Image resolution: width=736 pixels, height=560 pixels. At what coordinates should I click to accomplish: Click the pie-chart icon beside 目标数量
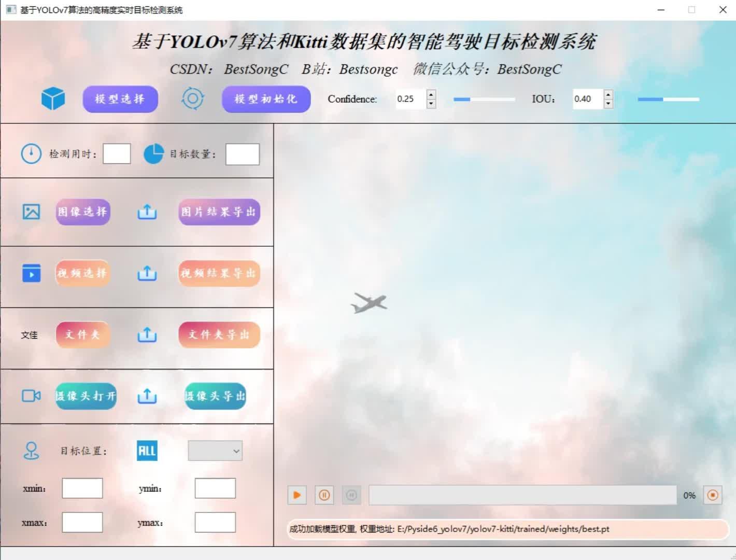(x=153, y=153)
